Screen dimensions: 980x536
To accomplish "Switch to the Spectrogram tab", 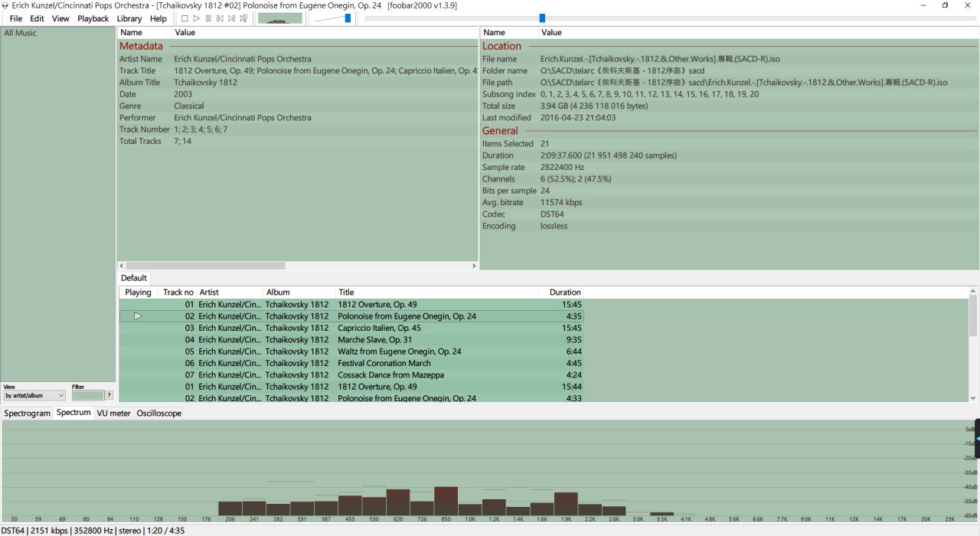I will click(27, 413).
